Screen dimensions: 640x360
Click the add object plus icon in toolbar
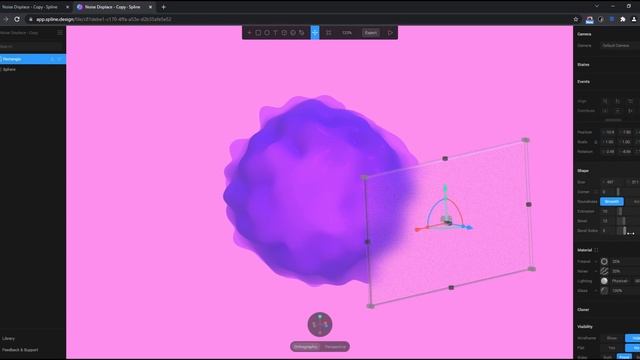click(x=249, y=33)
